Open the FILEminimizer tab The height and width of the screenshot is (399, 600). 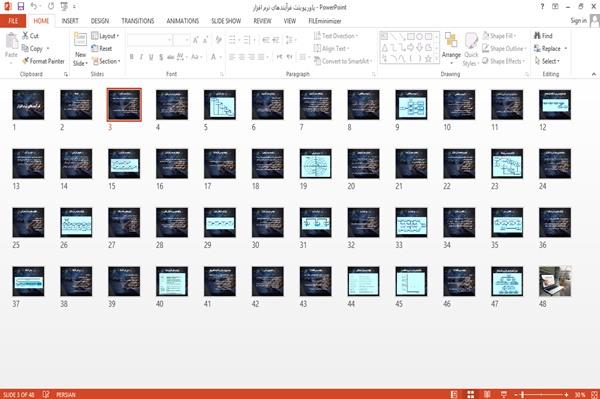325,21
